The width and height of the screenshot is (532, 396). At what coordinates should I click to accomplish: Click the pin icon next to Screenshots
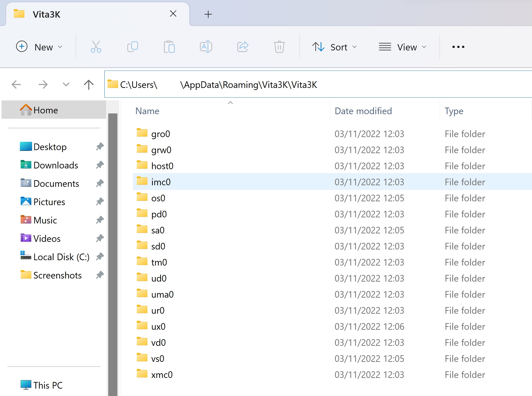100,275
